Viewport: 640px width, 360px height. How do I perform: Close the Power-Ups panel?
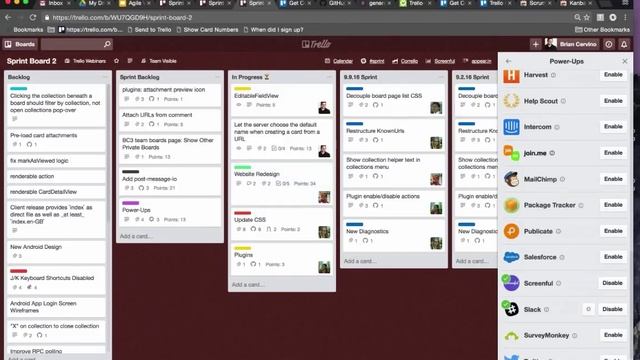click(x=624, y=61)
